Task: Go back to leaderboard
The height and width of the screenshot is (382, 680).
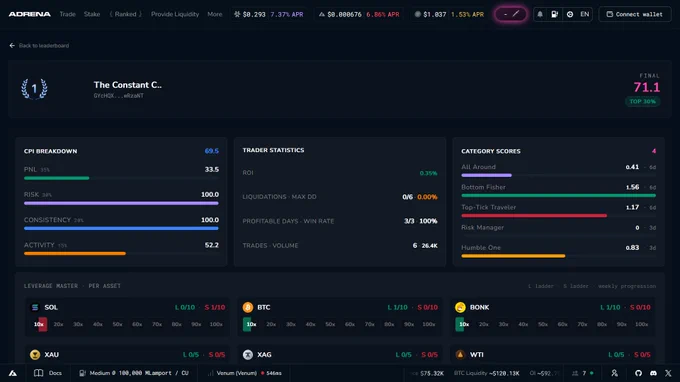Action: click(39, 46)
